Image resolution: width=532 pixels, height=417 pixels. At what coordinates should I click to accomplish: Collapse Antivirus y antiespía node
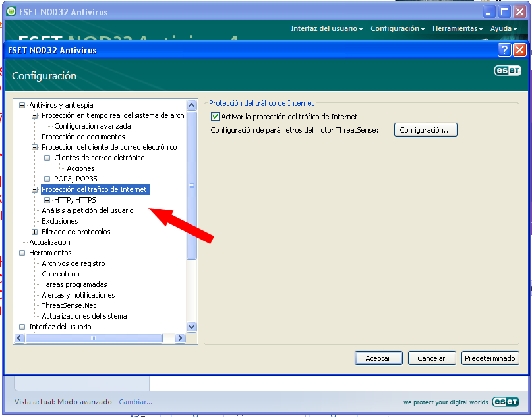22,106
